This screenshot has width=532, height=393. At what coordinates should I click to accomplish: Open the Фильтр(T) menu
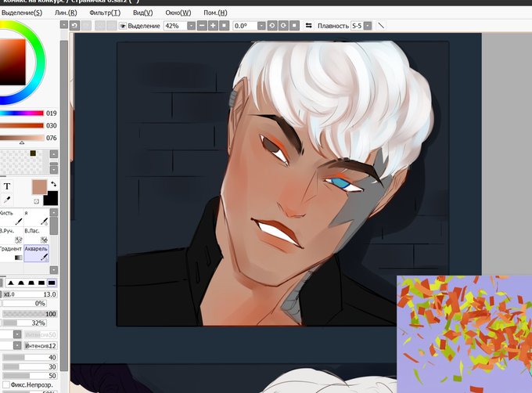(x=105, y=13)
